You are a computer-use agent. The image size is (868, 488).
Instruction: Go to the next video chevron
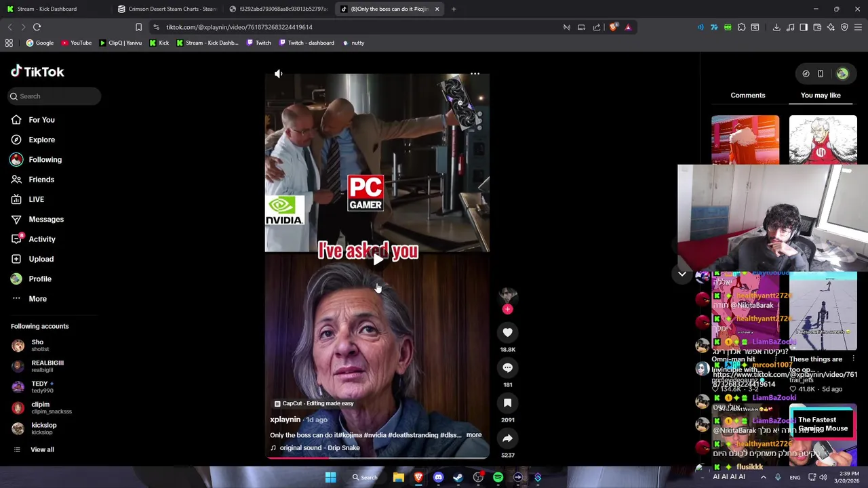[682, 274]
